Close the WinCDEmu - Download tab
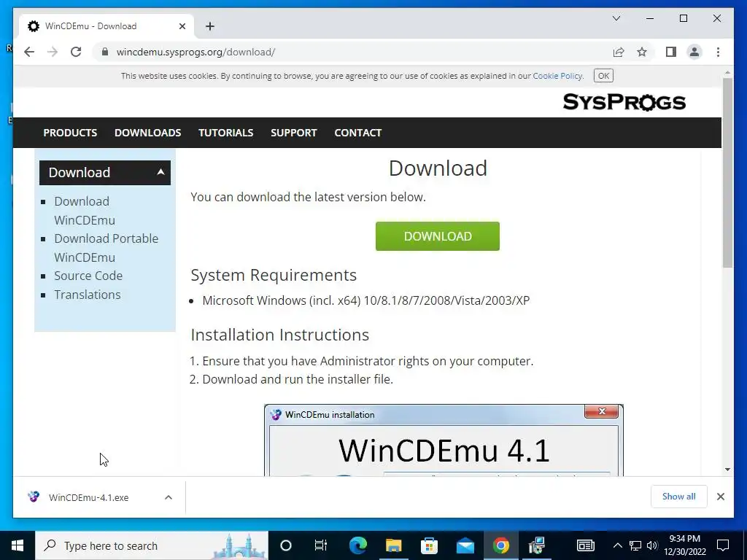Viewport: 747px width, 560px height. click(x=182, y=26)
